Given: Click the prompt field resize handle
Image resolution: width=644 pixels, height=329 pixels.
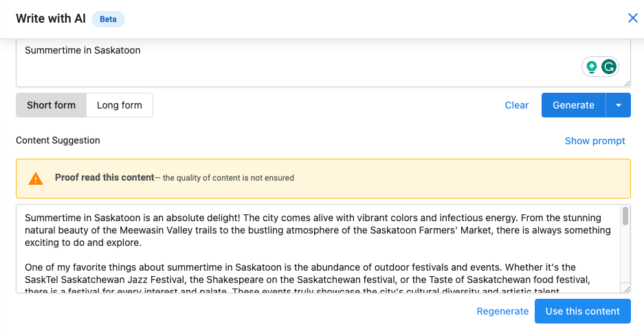Looking at the screenshot, I should tap(627, 83).
